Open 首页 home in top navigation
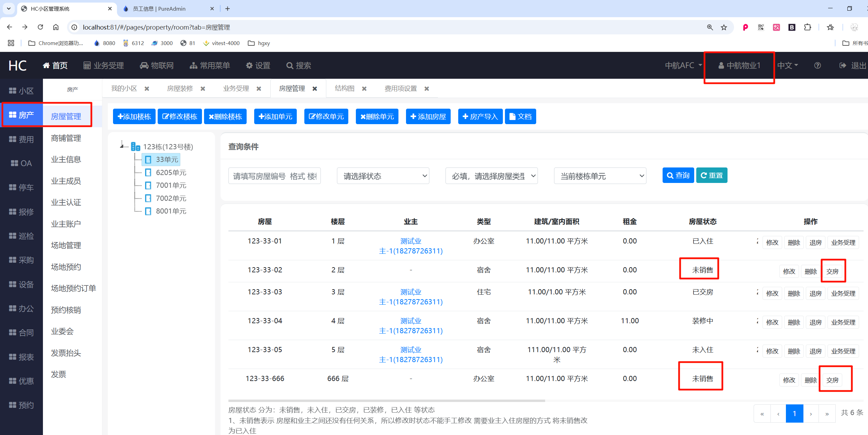Screen dimensions: 868x435 point(55,65)
